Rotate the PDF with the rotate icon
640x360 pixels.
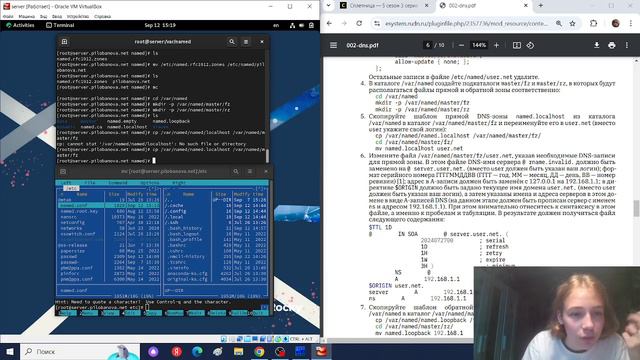(x=530, y=45)
